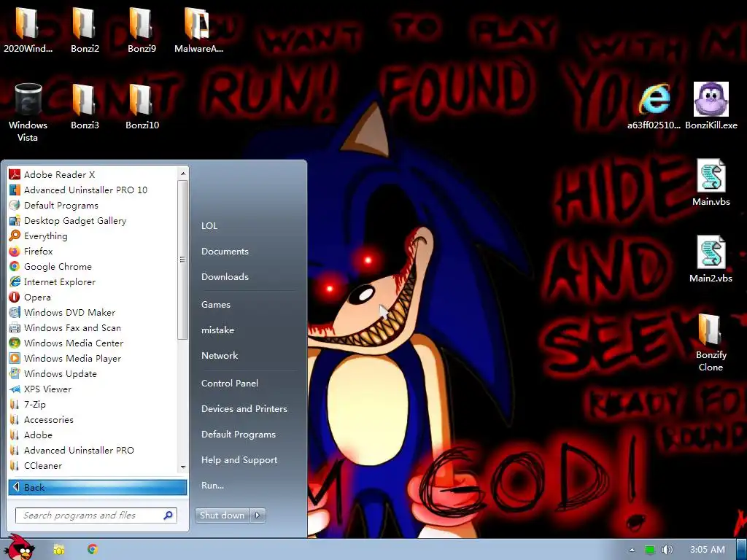Open the folder icon on taskbar

click(58, 550)
